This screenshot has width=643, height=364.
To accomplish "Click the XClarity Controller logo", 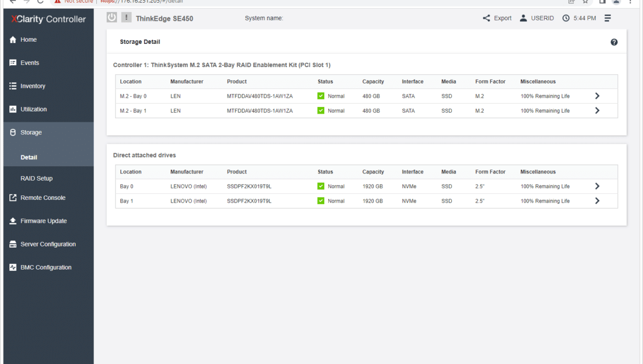I will point(48,19).
